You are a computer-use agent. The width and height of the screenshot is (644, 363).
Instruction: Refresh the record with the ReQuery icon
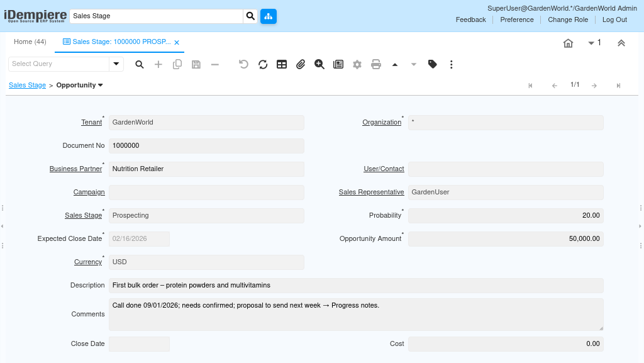(263, 64)
